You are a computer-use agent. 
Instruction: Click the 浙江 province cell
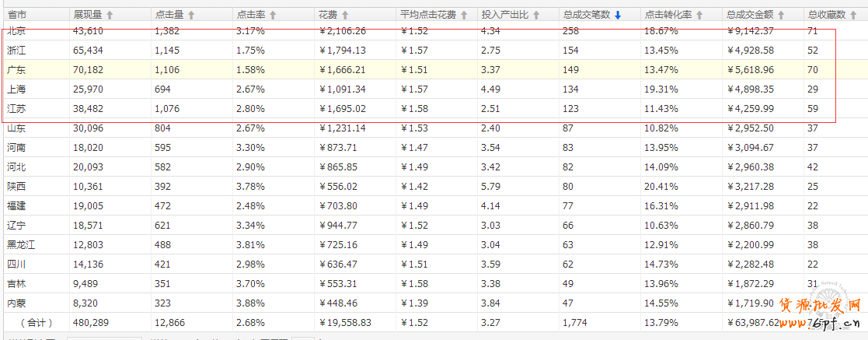[16, 51]
